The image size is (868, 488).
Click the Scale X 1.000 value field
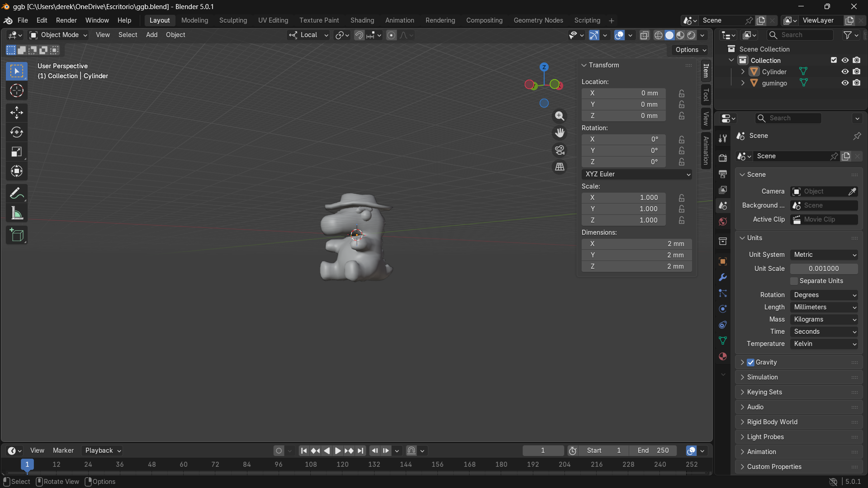623,198
